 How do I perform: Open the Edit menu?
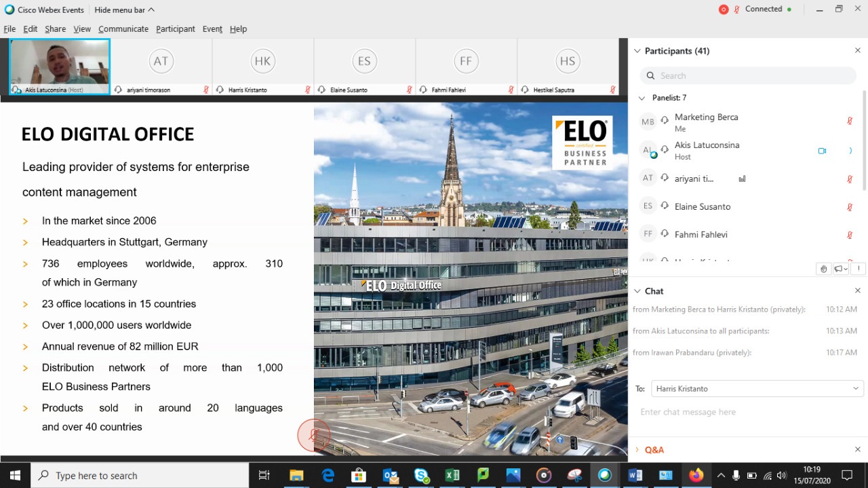pos(31,29)
